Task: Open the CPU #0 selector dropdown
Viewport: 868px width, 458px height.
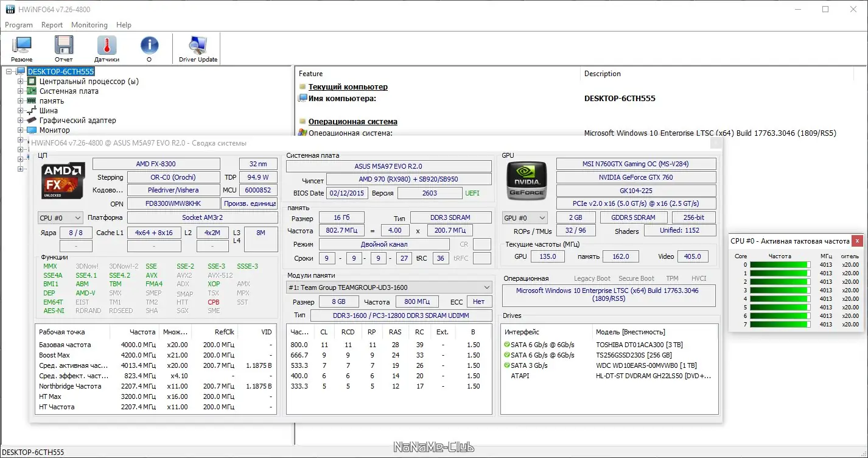Action: point(60,218)
